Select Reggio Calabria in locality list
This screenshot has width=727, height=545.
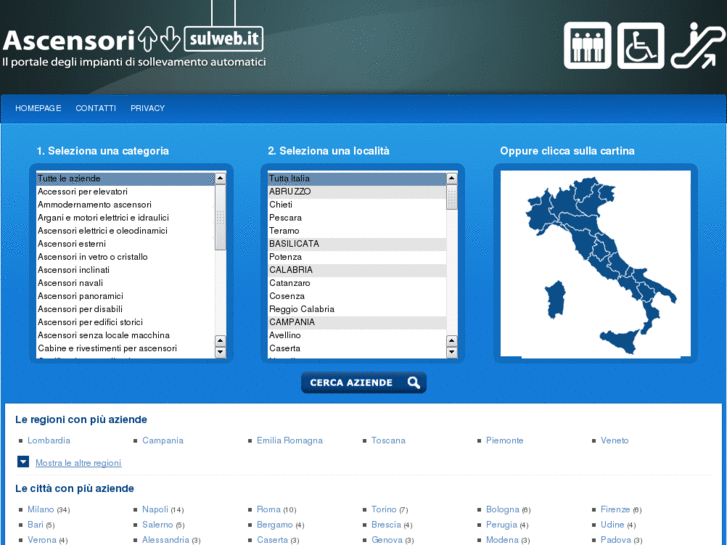[x=357, y=309]
